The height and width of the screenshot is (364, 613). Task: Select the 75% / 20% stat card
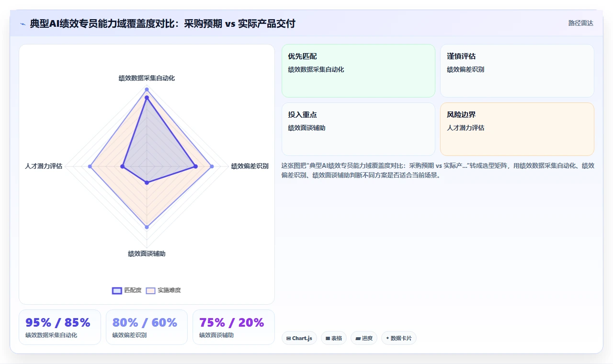(234, 327)
